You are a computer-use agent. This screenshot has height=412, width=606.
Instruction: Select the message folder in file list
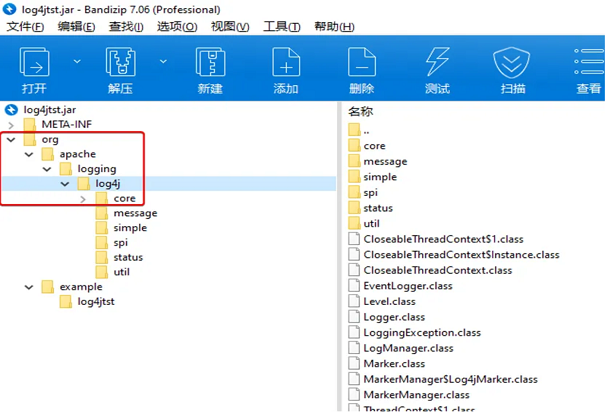click(384, 161)
